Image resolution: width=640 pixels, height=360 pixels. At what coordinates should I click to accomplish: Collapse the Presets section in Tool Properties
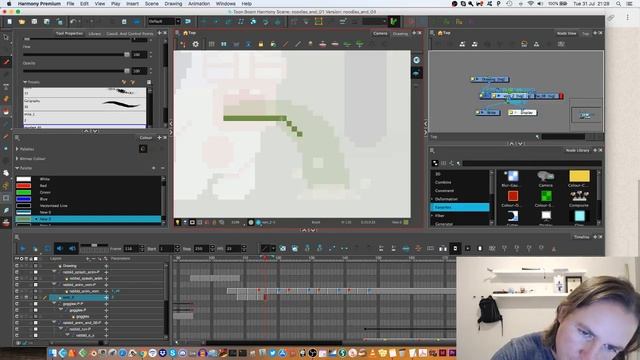pos(25,82)
